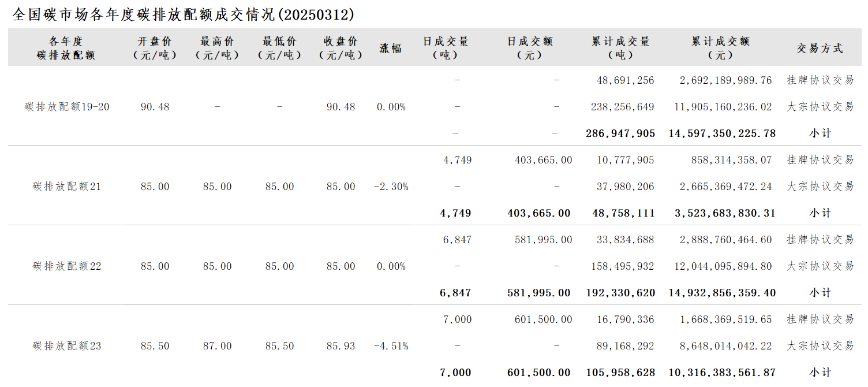
Task: Click the 收盘价 column header
Action: pyautogui.click(x=341, y=48)
